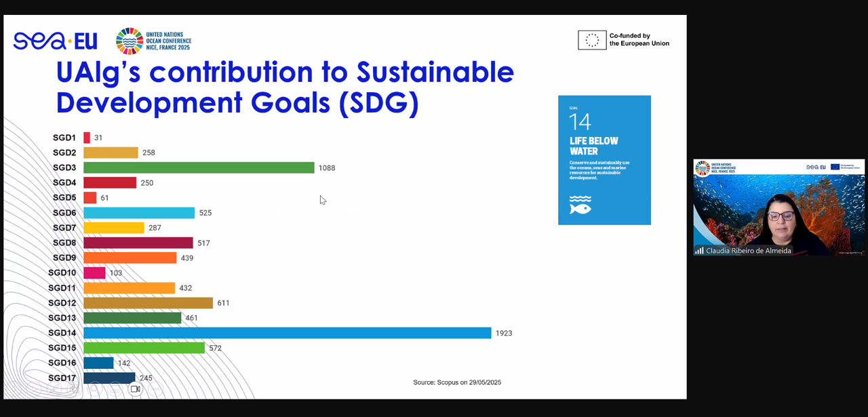Click the slide title about UAlg's contribution

point(285,87)
